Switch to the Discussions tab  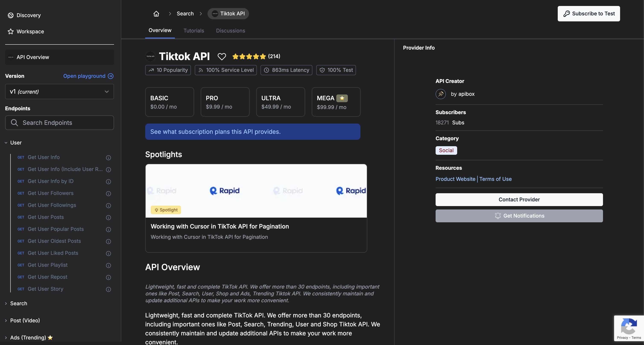(x=230, y=31)
